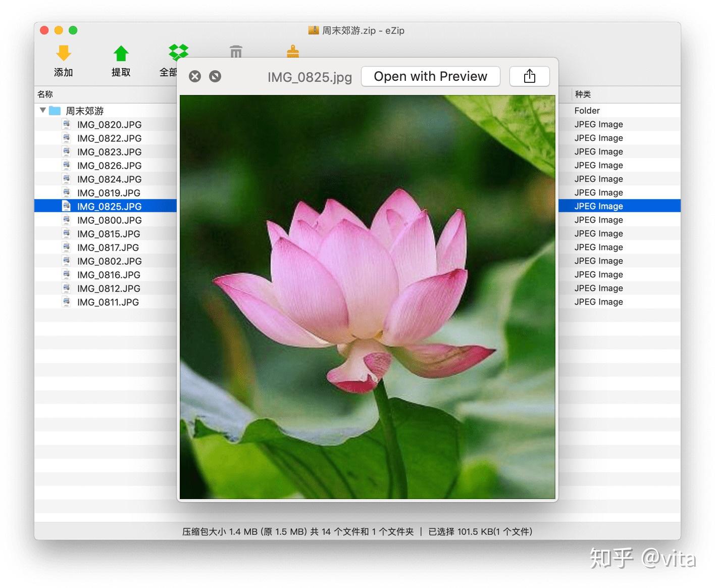This screenshot has width=715, height=588.
Task: Click the file icon of IMG_0819.JPG
Action: pos(66,192)
